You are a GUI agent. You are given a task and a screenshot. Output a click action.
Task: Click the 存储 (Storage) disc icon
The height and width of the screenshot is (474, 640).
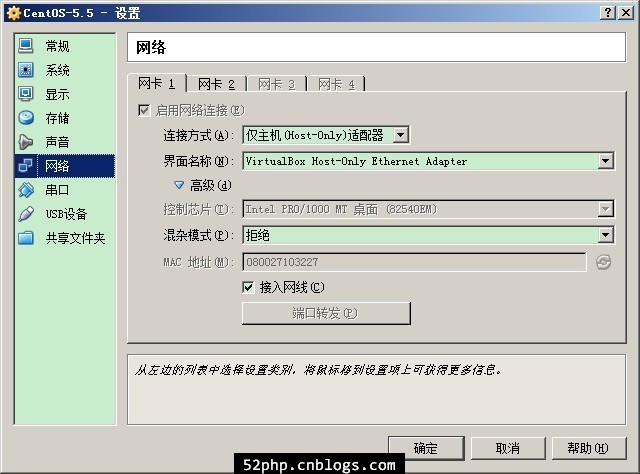[x=26, y=118]
